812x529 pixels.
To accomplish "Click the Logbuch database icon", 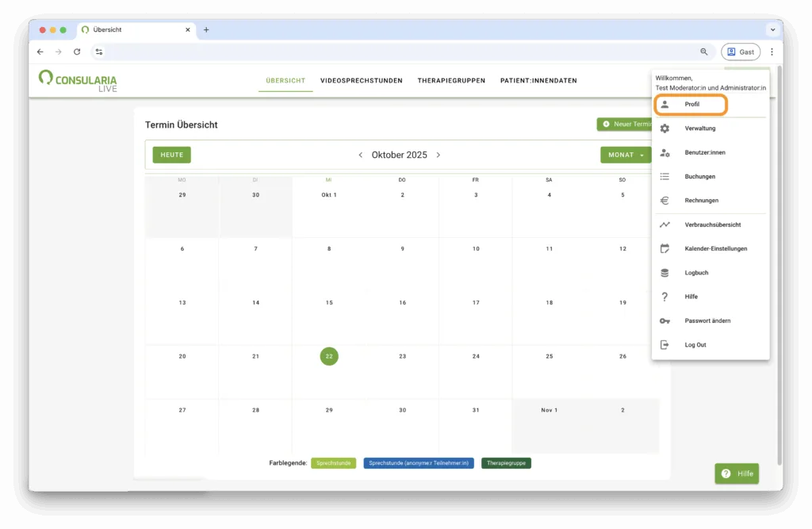I will 665,273.
